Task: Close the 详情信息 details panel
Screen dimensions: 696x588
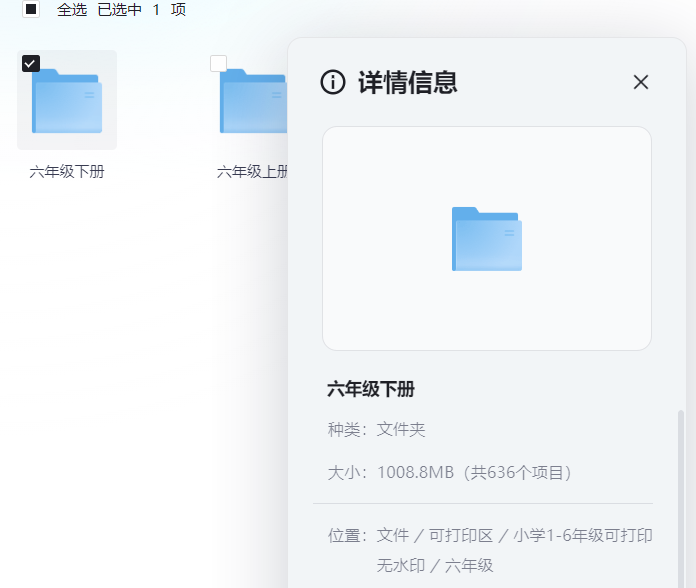Action: click(641, 82)
